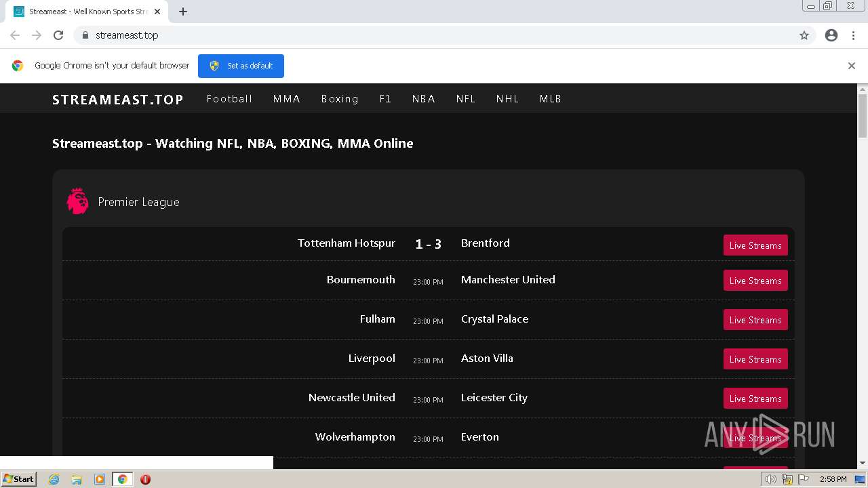868x488 pixels.
Task: Click the network tray icon
Action: tap(787, 479)
